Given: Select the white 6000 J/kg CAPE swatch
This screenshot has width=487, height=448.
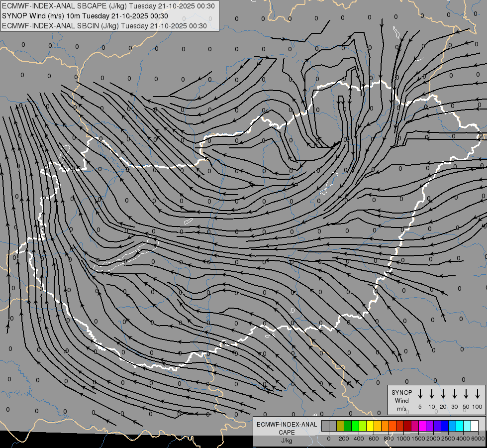Looking at the screenshot, I should tap(475, 426).
